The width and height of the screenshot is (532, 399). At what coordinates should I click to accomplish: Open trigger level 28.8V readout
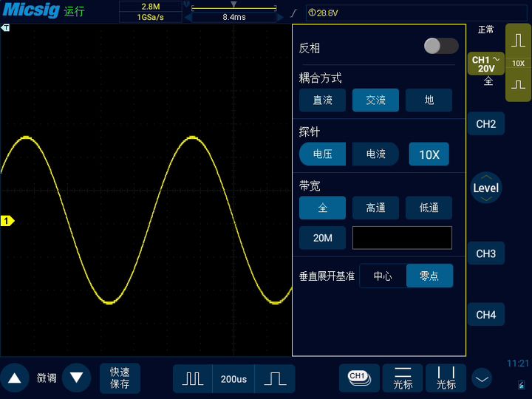coord(323,13)
